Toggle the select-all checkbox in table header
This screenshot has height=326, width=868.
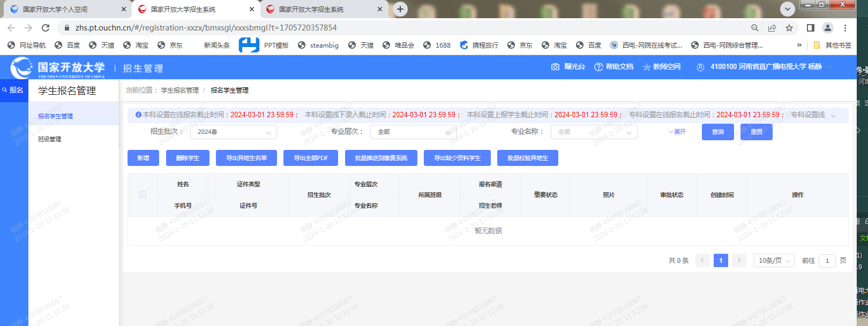(x=143, y=195)
